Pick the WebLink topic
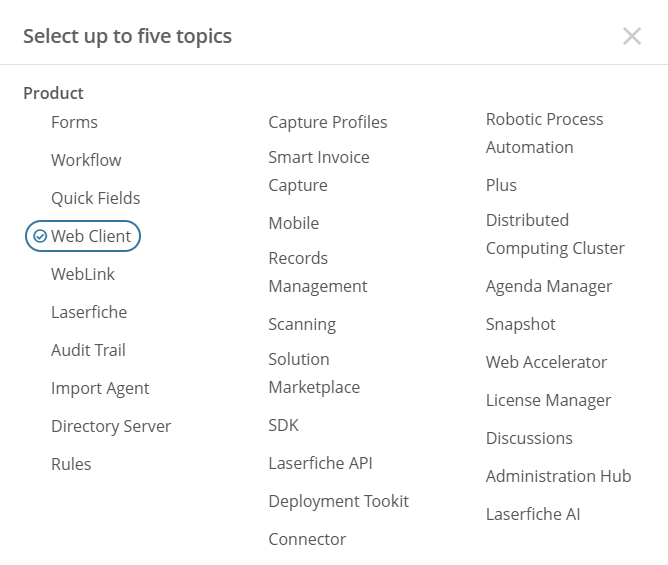The height and width of the screenshot is (565, 668). (x=83, y=274)
